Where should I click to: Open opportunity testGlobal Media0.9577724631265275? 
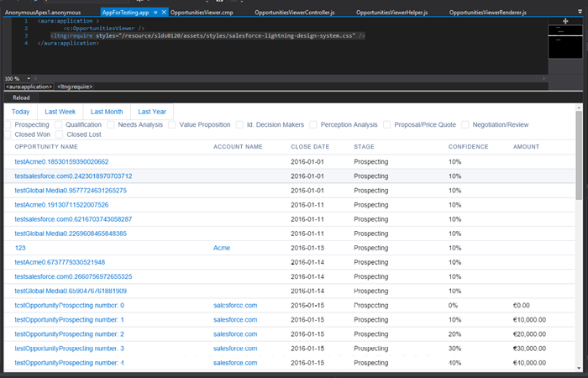coord(71,190)
